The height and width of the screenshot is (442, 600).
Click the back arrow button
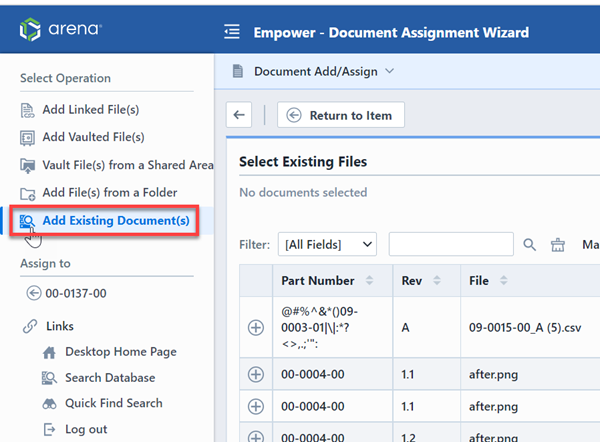coord(239,114)
